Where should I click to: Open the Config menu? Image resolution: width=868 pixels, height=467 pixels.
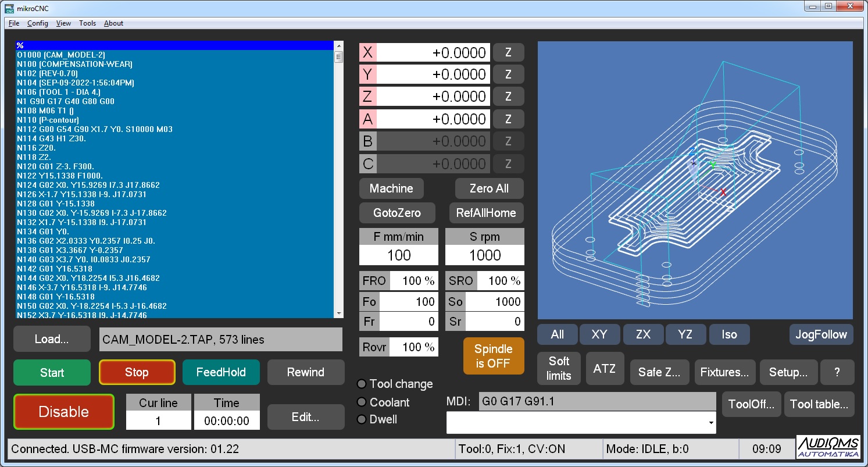[38, 23]
